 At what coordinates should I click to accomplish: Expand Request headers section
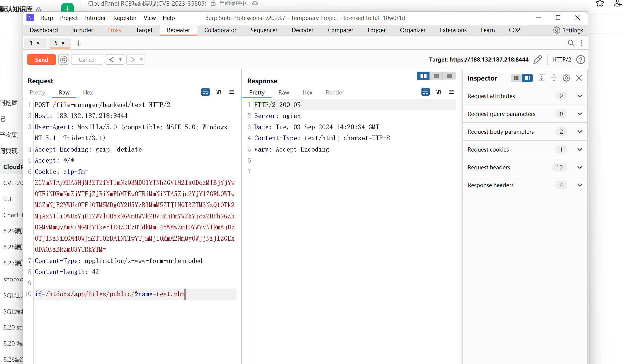tap(579, 167)
